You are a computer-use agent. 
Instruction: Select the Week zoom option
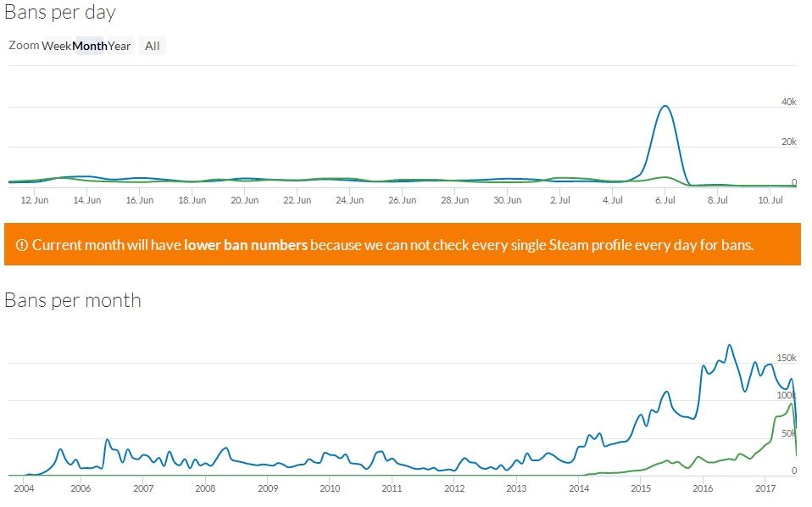pyautogui.click(x=57, y=46)
